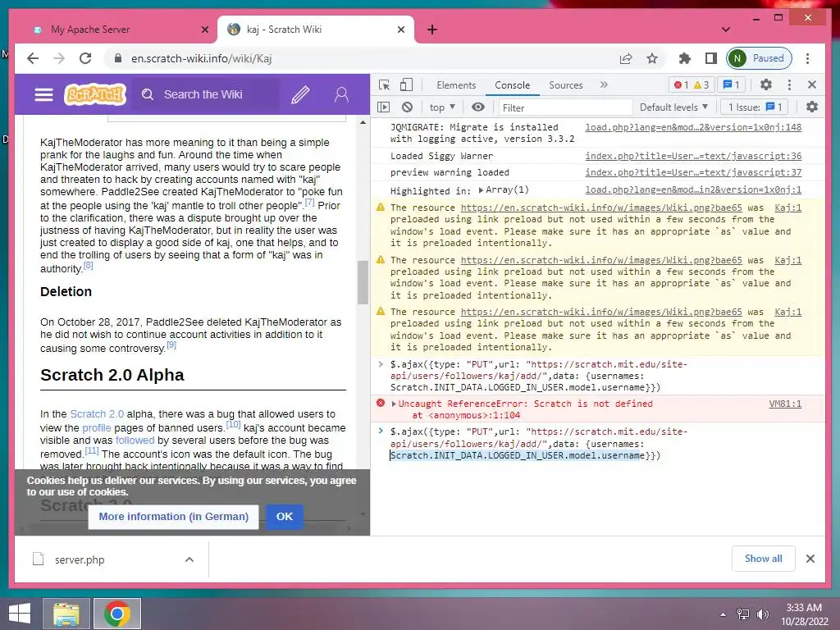Click the pencil edit icon
This screenshot has width=840, height=630.
point(300,95)
